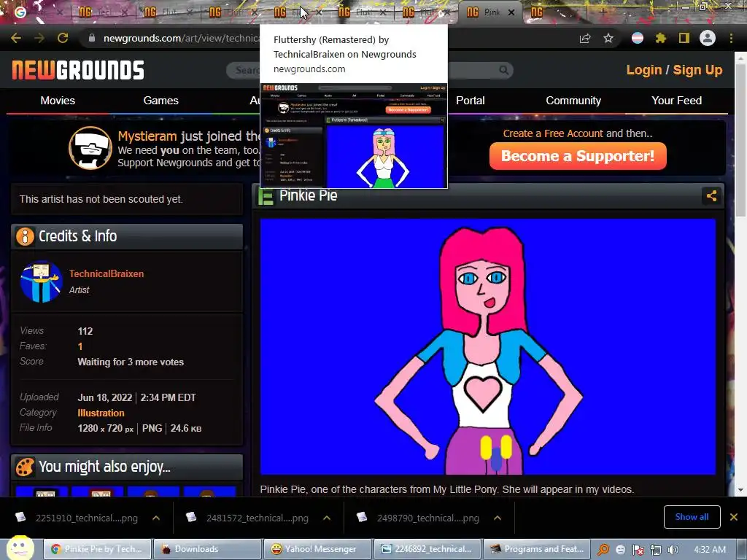This screenshot has width=747, height=560.
Task: Click the network tray icon
Action: coord(656,550)
